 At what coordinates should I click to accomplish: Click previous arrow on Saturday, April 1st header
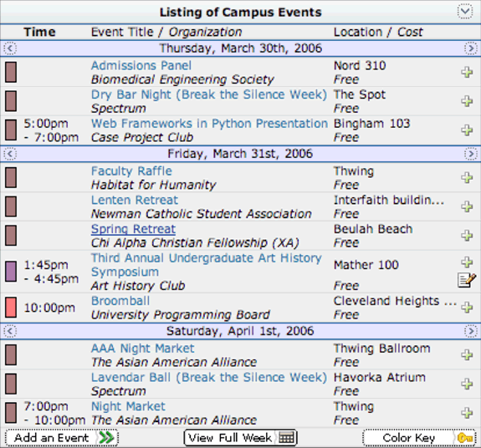(10, 331)
